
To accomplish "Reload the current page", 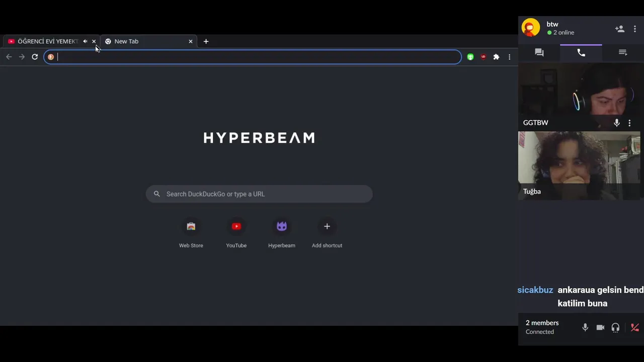I will (x=35, y=57).
